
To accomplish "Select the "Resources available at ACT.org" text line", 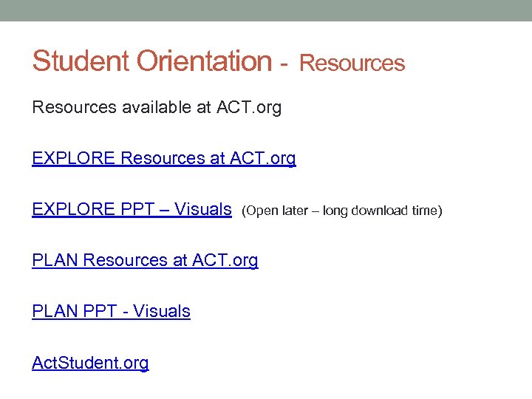I will pos(157,107).
